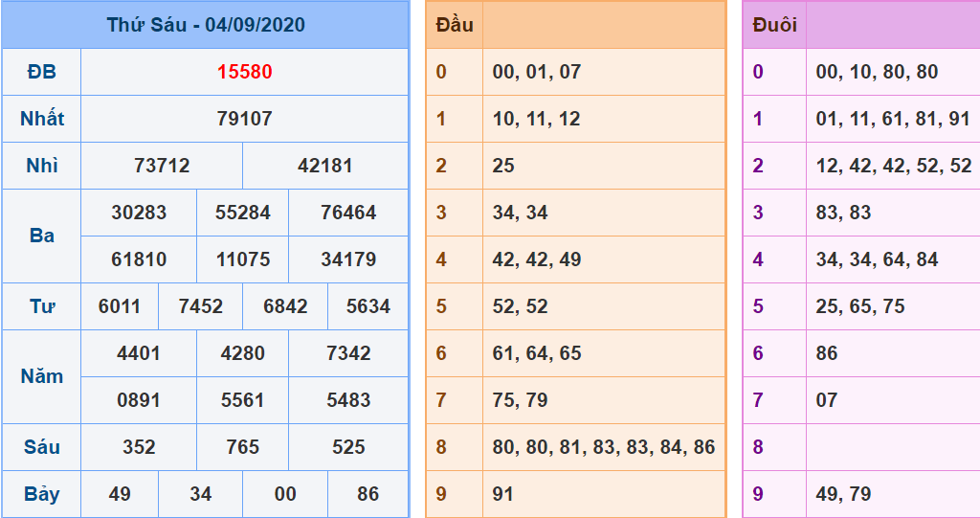This screenshot has height=518, width=980.
Task: Select fourth prize number 5634
Action: [x=367, y=306]
